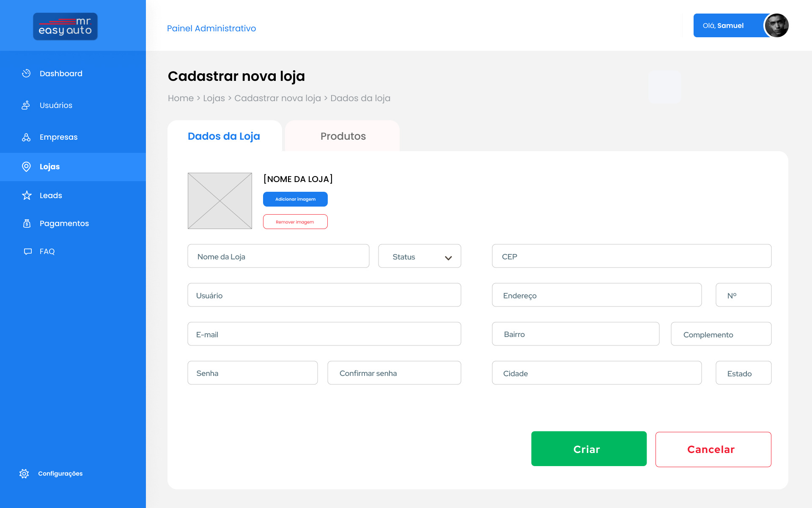812x508 pixels.
Task: Click the Lojas location pin icon
Action: point(26,167)
